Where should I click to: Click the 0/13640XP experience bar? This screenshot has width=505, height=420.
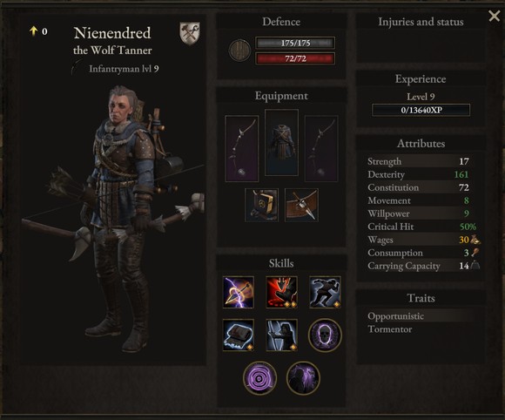coord(421,110)
